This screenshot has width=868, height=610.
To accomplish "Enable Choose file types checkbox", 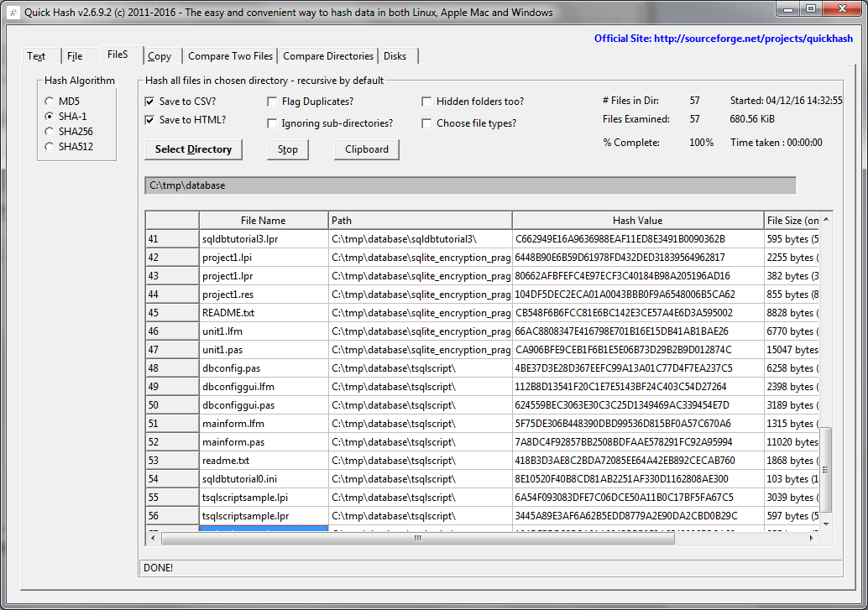I will click(x=427, y=123).
